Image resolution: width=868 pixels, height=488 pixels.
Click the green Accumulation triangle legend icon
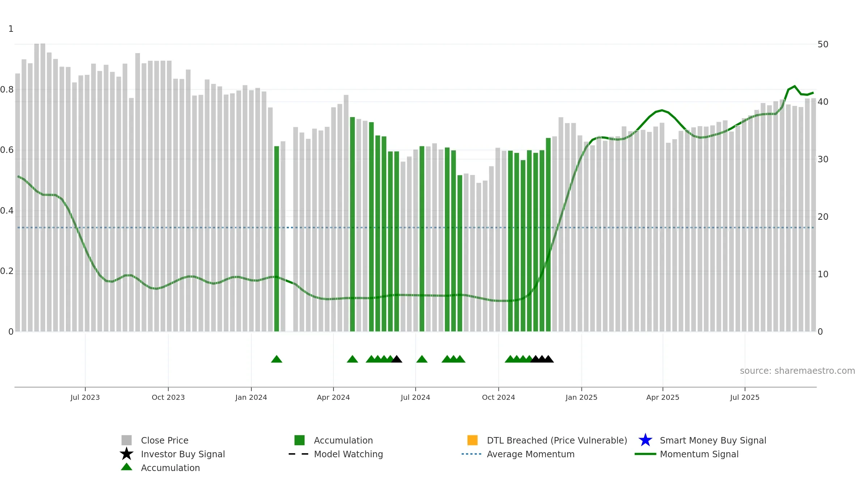point(126,467)
